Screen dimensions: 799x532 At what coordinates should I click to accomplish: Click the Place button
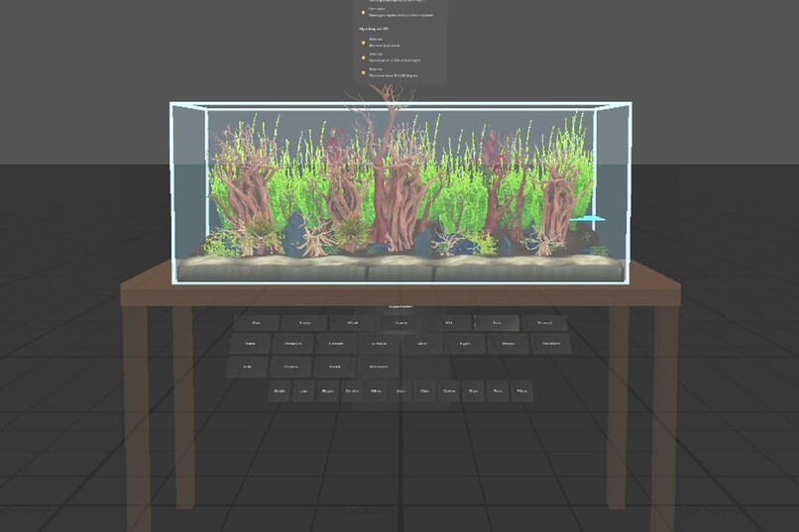pyautogui.click(x=521, y=391)
